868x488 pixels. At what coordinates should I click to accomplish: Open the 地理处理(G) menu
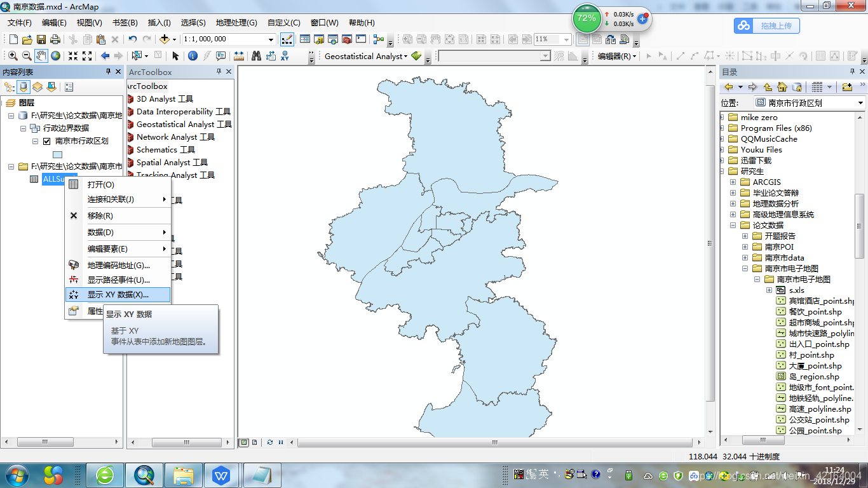point(236,22)
